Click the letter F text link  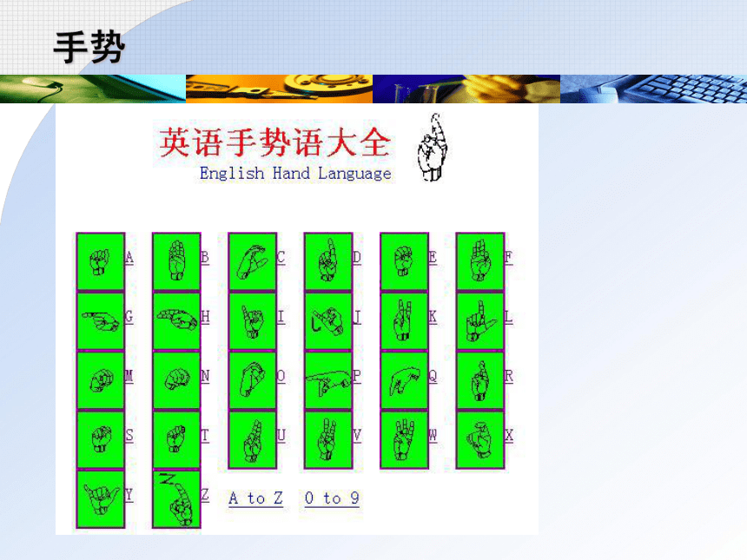(509, 258)
